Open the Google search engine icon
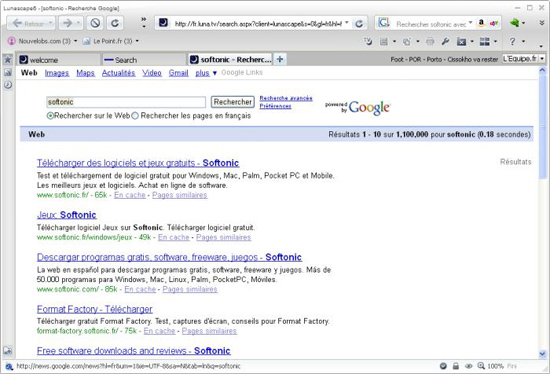Screen dimensions: 550x374 (383, 23)
